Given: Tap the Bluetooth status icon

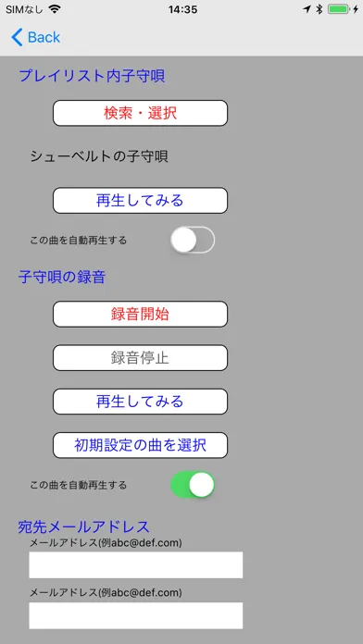Looking at the screenshot, I should pos(319,9).
